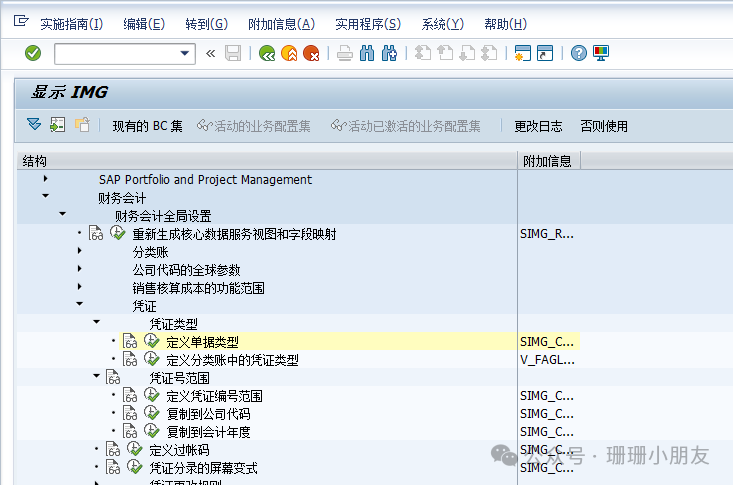Image resolution: width=733 pixels, height=485 pixels.
Task: Click the execute clock icon beside 定义单据类型
Action: point(152,341)
